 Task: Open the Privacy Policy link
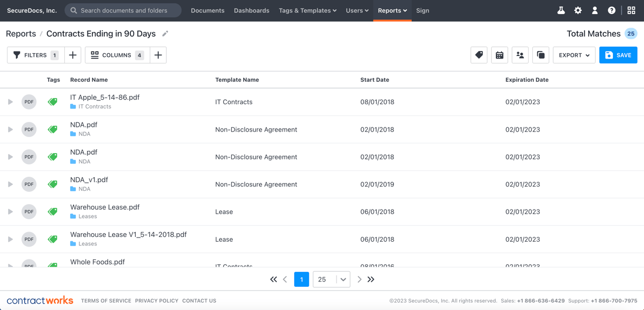157,300
